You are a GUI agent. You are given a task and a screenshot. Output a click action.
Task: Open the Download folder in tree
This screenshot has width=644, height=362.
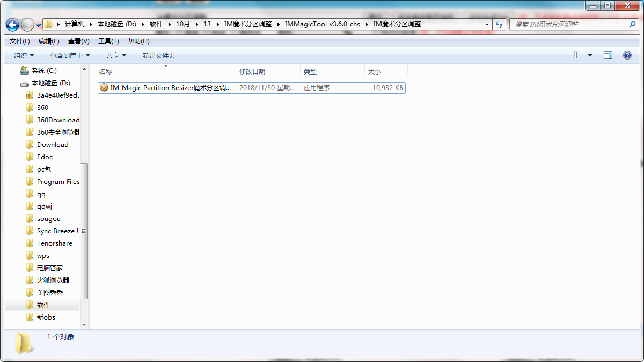53,145
